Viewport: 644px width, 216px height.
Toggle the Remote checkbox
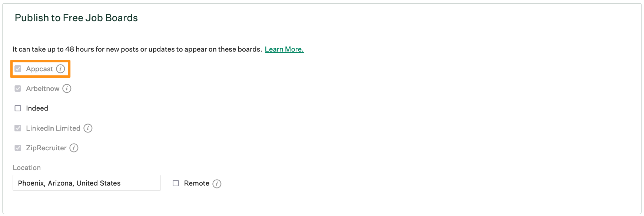176,183
